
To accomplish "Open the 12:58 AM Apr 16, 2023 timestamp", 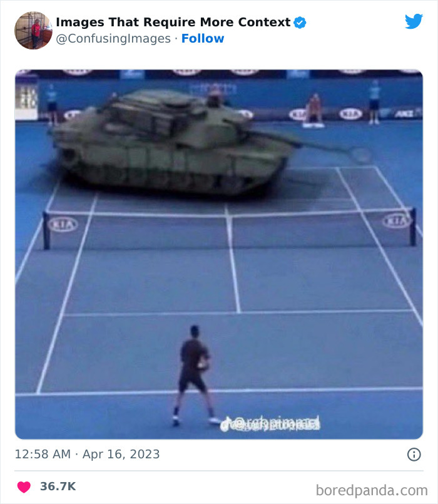I will 88,454.
